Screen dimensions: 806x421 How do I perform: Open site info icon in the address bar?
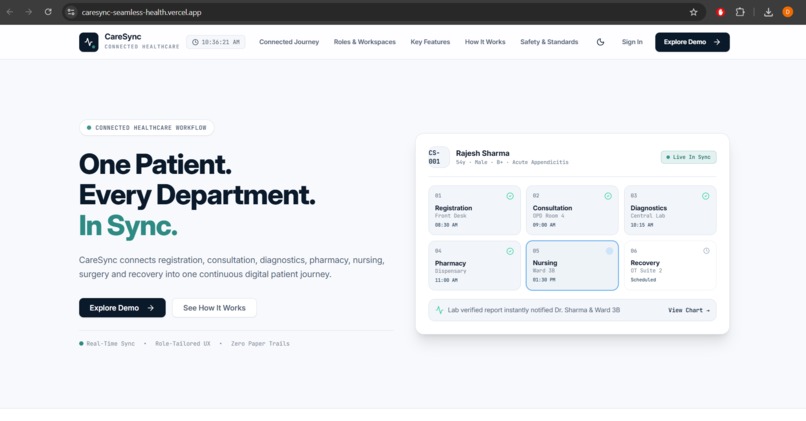71,12
